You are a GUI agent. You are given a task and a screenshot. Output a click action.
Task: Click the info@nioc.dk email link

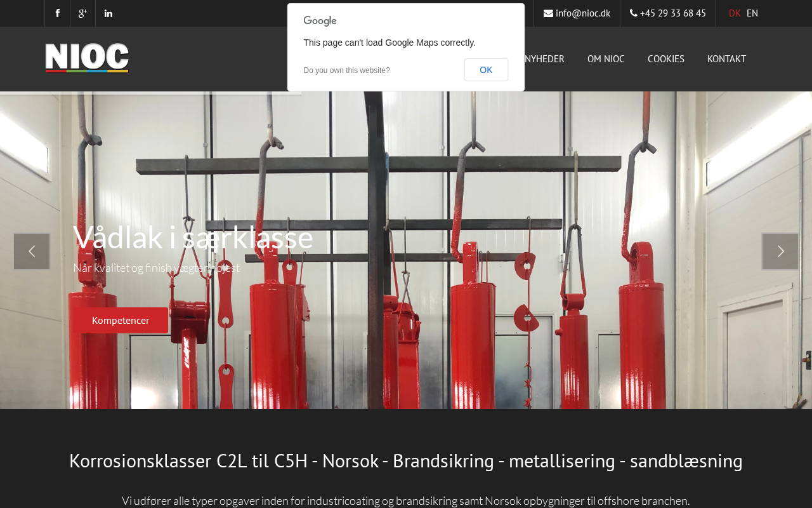[583, 13]
